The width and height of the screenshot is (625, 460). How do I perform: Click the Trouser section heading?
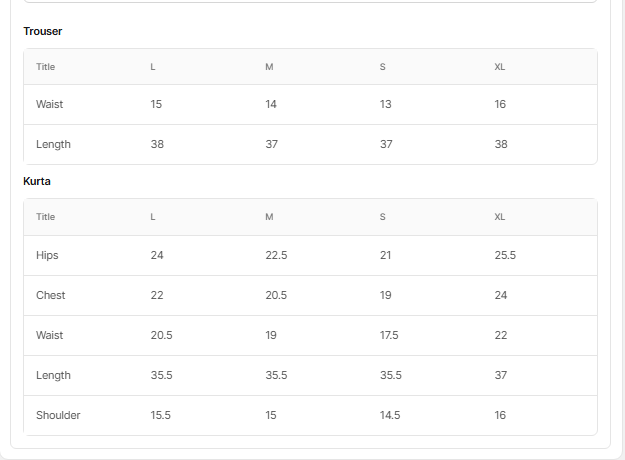point(43,31)
